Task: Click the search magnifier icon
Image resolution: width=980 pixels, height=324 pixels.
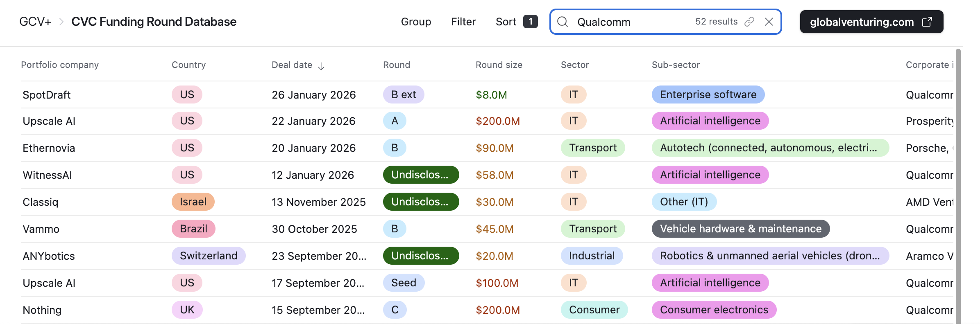Action: 563,22
